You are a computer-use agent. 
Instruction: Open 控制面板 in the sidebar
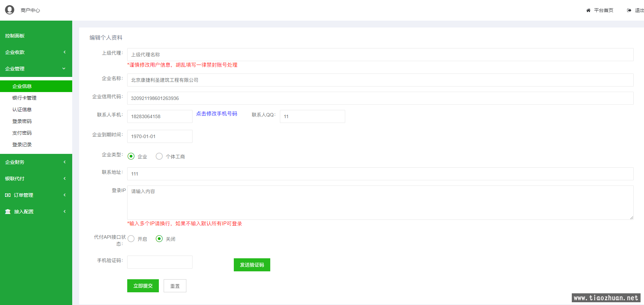coord(36,36)
